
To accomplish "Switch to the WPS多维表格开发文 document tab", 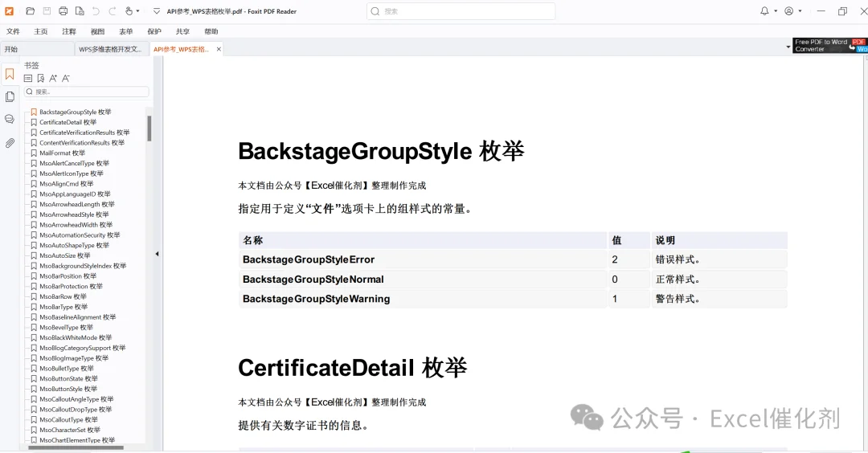I will (112, 49).
